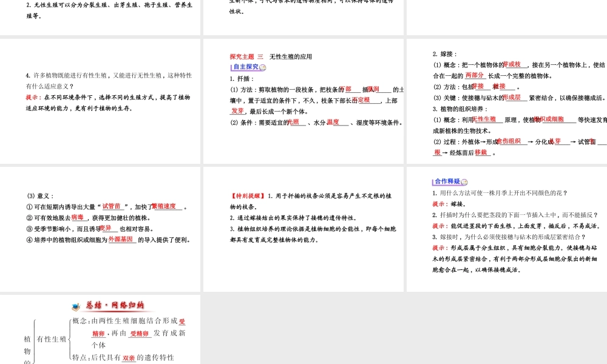Select the slide starting with 2. 嫁接

click(507, 101)
